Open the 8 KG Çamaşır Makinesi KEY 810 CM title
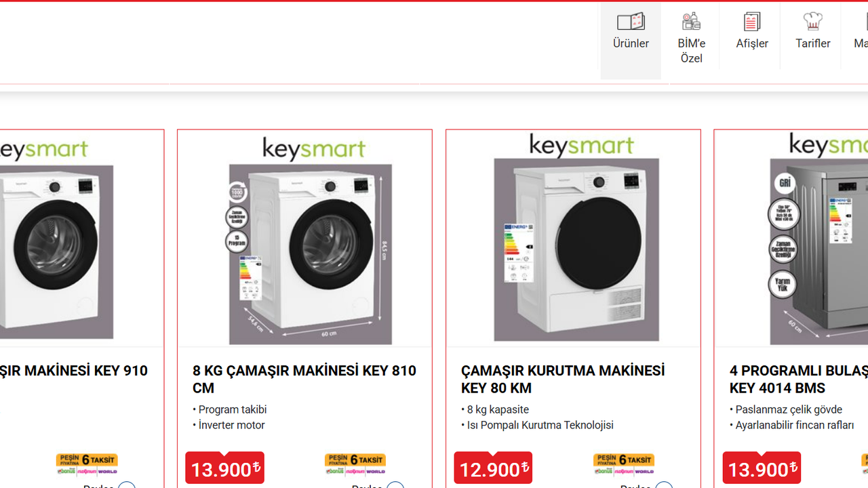This screenshot has width=868, height=488. tap(304, 379)
